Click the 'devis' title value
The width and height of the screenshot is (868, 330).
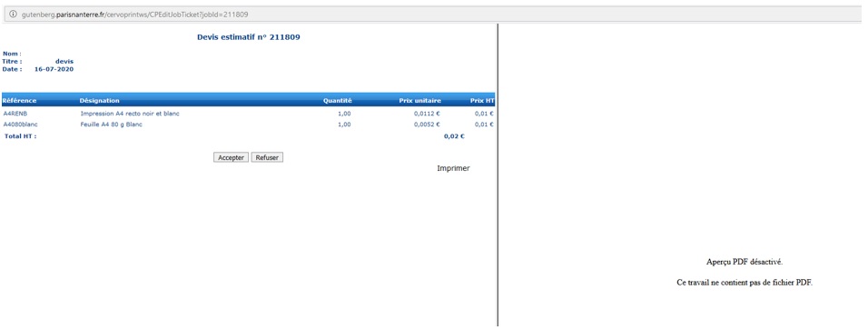coord(64,62)
